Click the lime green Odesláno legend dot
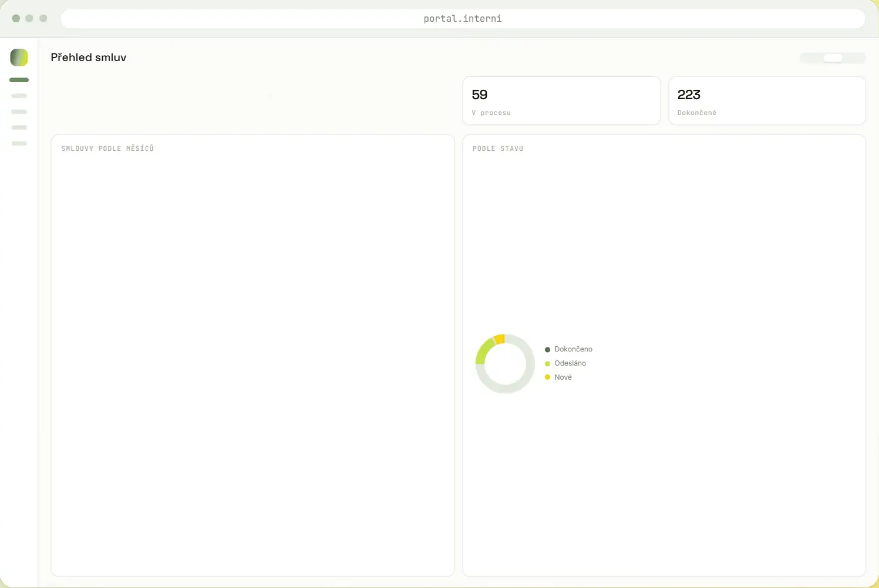 (547, 364)
